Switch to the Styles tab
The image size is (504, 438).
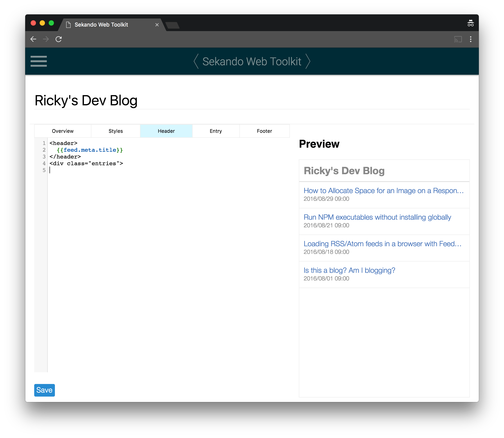(116, 131)
